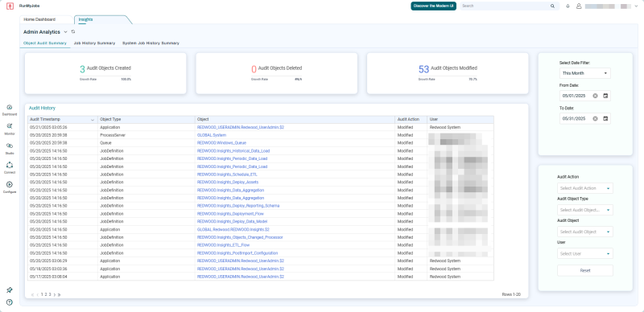The width and height of the screenshot is (644, 312).
Task: Open REDWOOD.Windows_Queue link
Action: [x=222, y=143]
